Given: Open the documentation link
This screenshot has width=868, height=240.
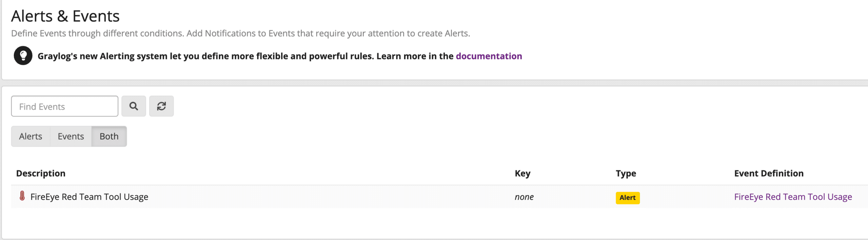Looking at the screenshot, I should pos(489,56).
